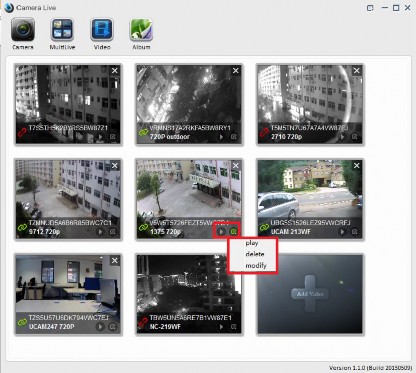This screenshot has width=416, height=373.
Task: Select play from the context menu
Action: (252, 243)
